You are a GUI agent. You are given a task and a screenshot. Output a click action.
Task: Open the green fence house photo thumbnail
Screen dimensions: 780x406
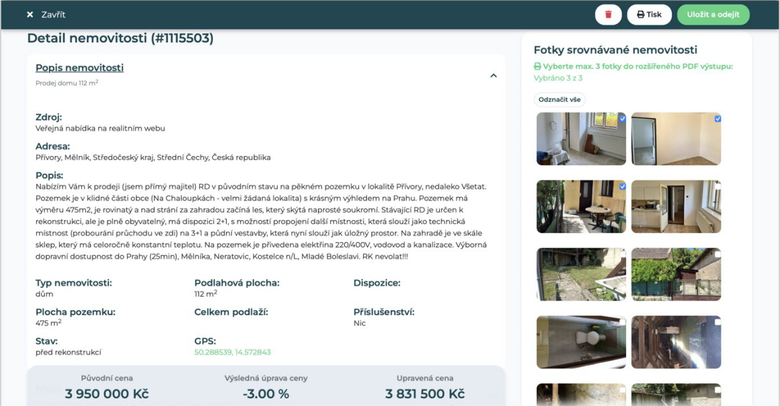(x=676, y=274)
